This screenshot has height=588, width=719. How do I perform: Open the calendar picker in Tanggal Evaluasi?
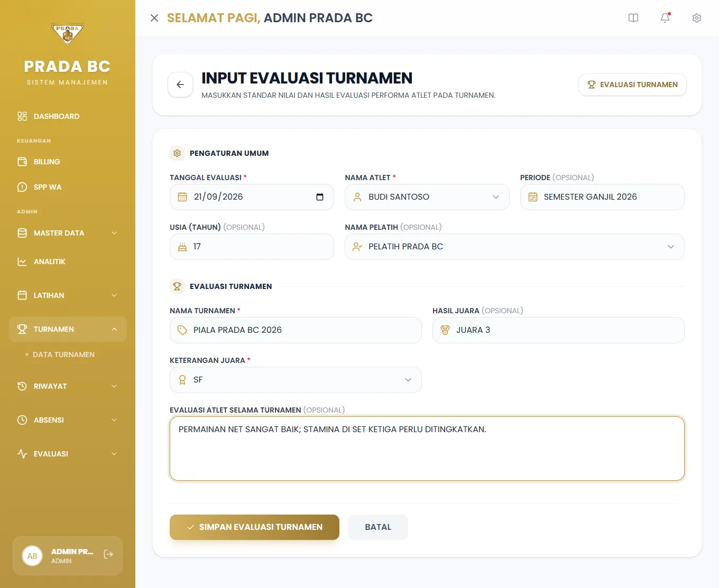pyautogui.click(x=320, y=197)
